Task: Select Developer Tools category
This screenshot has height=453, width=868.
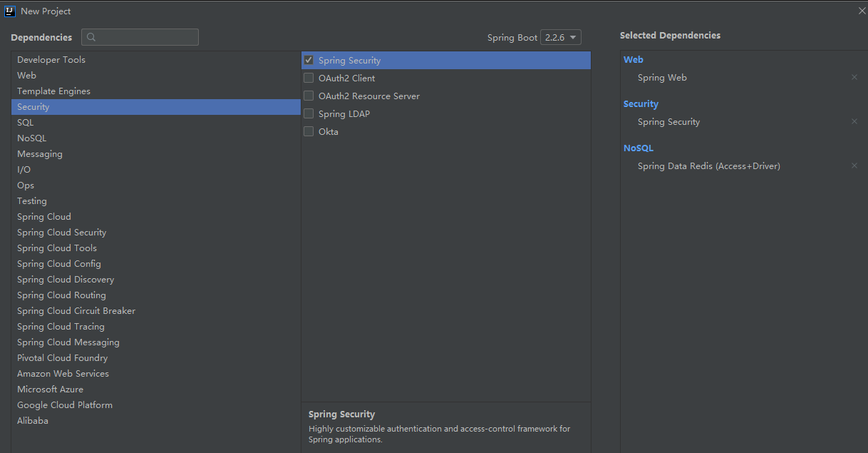Action: 156,59
